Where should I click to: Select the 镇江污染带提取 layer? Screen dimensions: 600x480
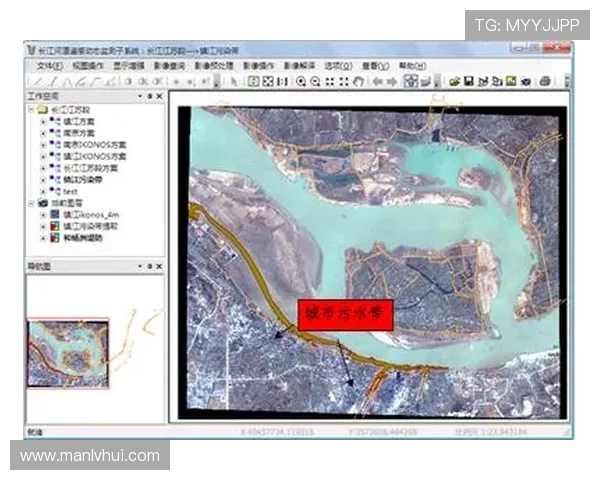click(x=90, y=226)
